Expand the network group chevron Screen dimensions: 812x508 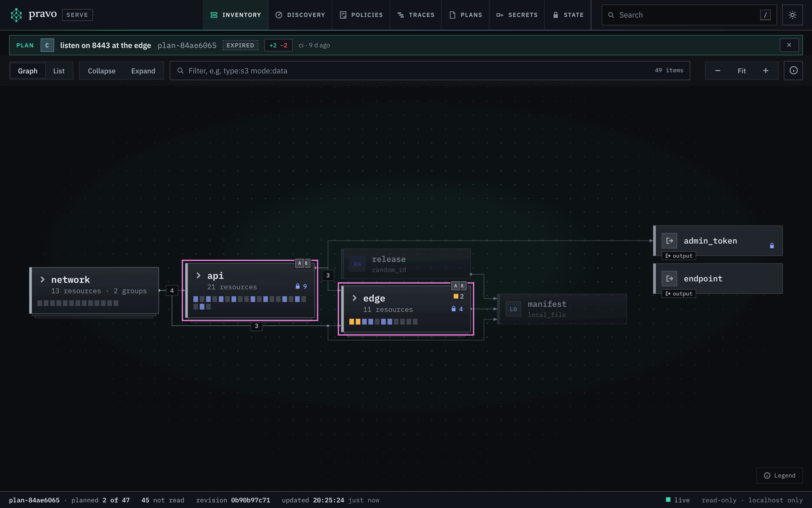tap(43, 279)
